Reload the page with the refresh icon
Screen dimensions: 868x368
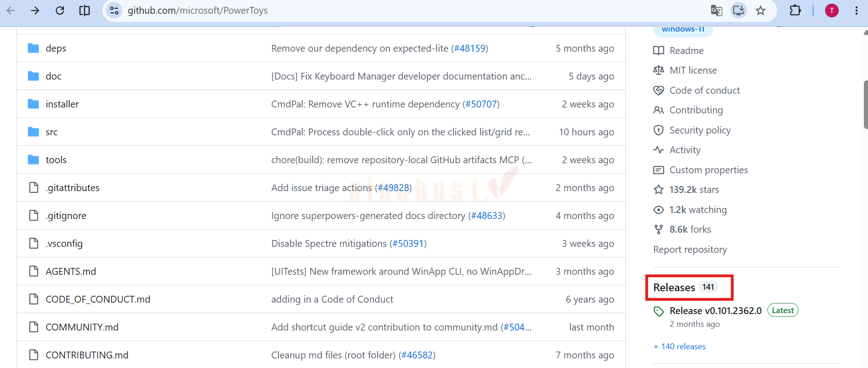click(x=60, y=11)
